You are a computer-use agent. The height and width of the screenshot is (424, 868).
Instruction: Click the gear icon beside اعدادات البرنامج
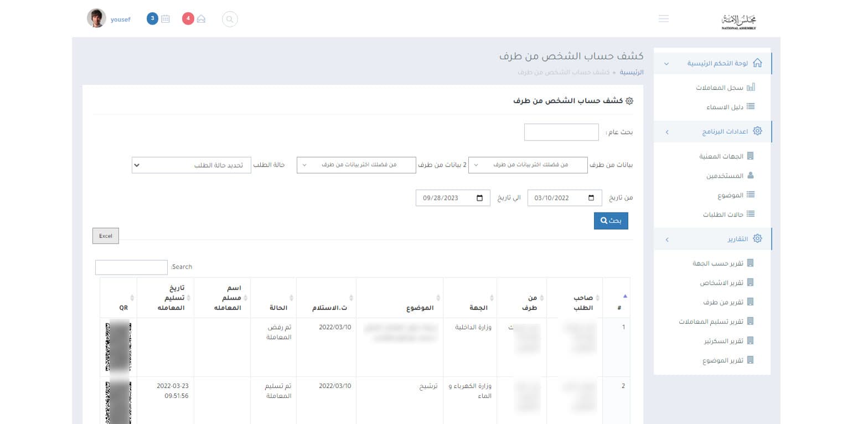758,131
